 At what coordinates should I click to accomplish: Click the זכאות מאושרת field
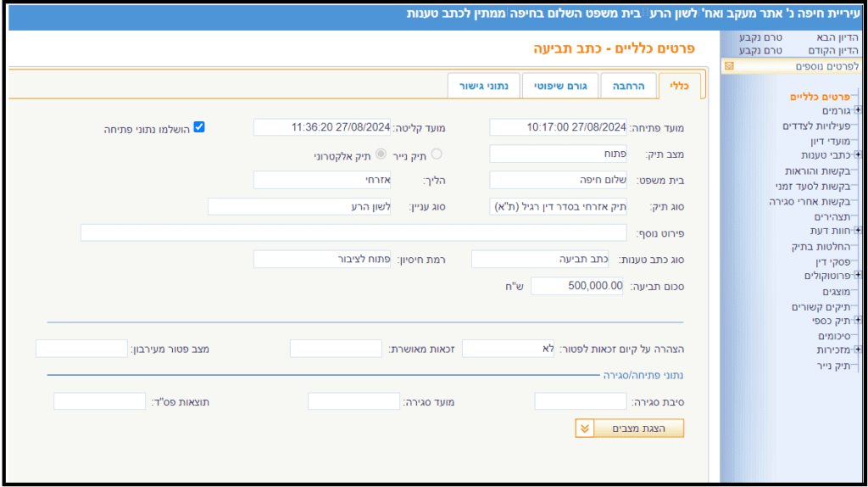[336, 349]
